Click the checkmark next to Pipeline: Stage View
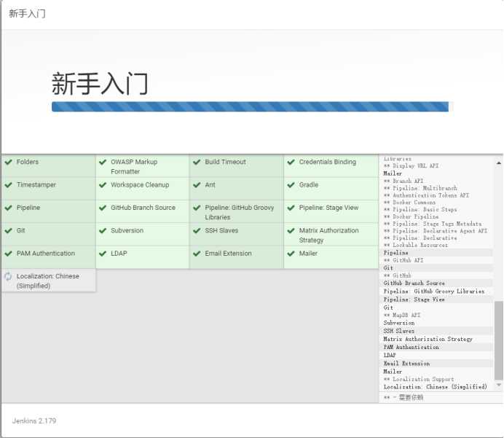The height and width of the screenshot is (438, 504). tap(291, 208)
